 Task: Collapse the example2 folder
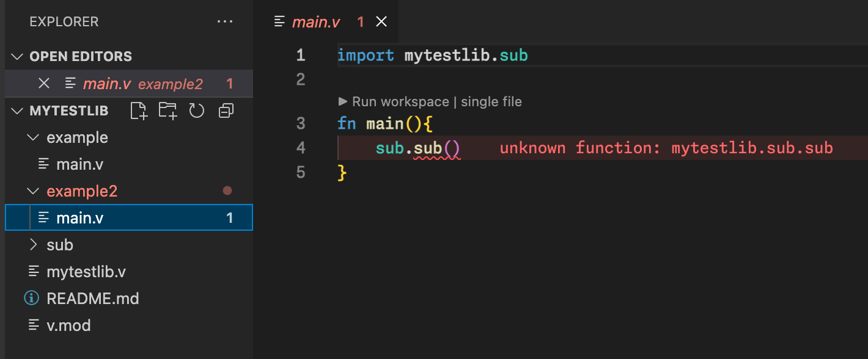click(x=33, y=192)
